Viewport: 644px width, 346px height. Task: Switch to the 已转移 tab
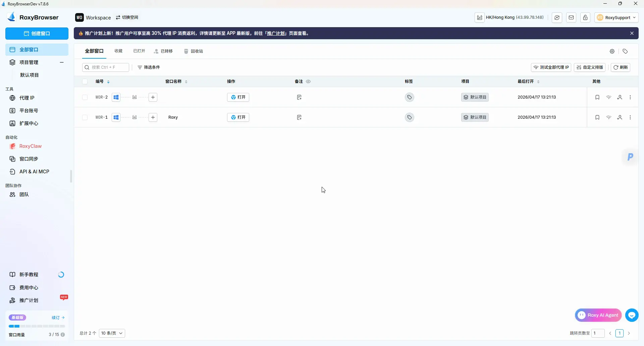tap(163, 51)
